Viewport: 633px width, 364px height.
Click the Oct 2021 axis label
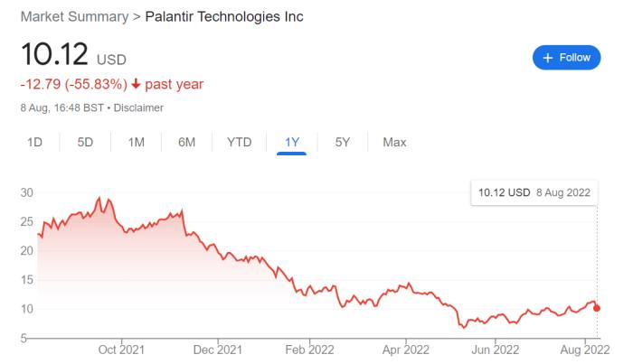(121, 350)
